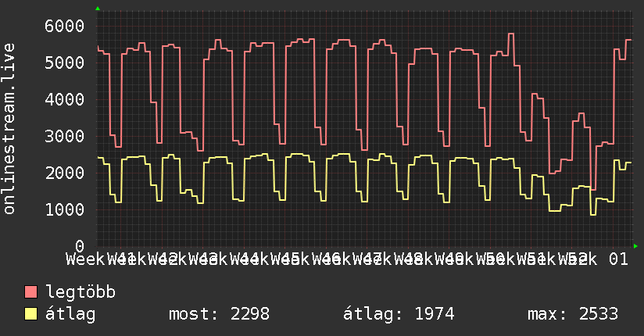Click the 4000 y-axis label

point(65,99)
